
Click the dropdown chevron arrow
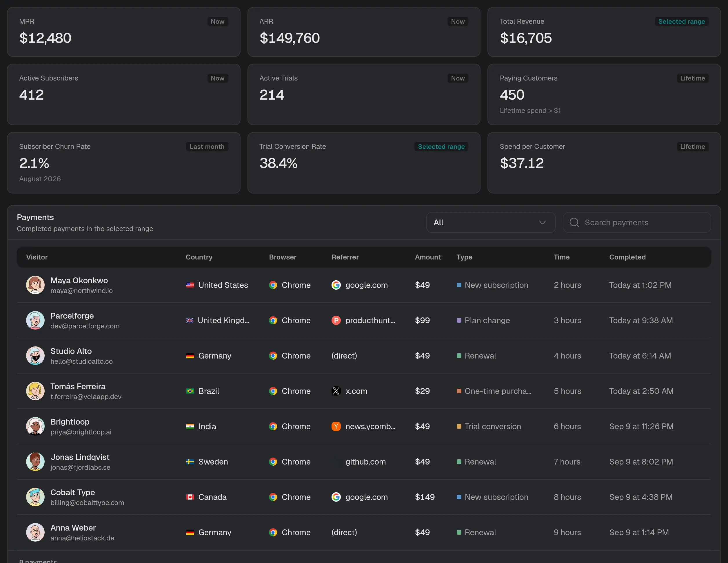tap(542, 222)
